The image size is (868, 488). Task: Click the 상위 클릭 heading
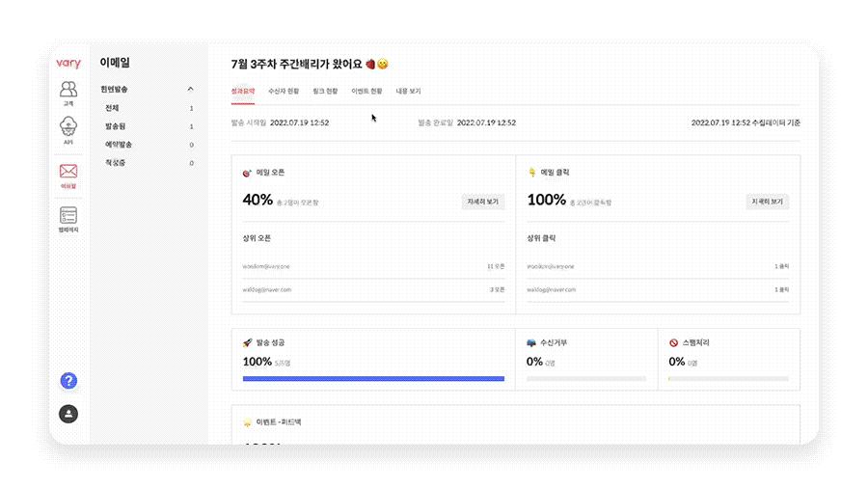541,238
